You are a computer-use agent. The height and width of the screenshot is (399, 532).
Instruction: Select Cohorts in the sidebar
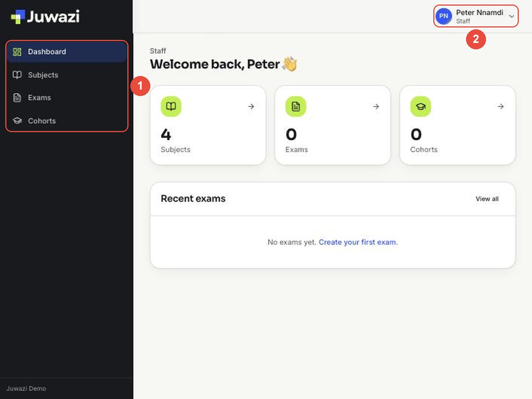click(x=67, y=121)
